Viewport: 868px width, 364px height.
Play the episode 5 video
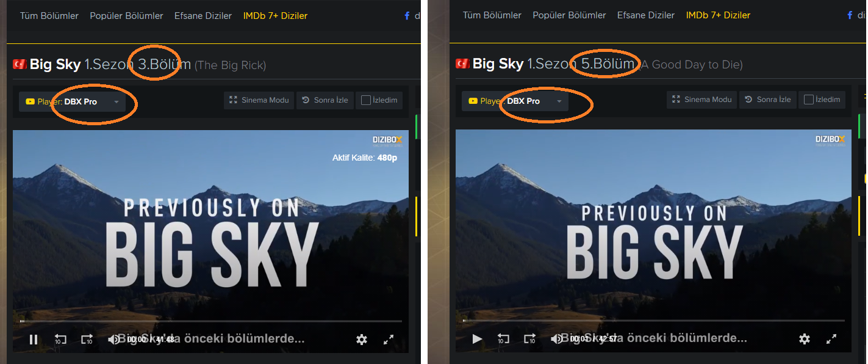coord(477,339)
